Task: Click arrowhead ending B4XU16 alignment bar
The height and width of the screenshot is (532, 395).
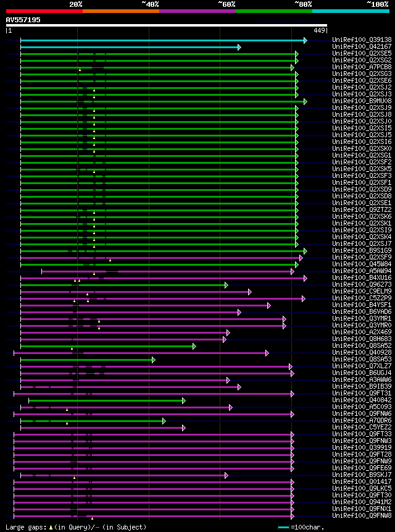Action: click(x=306, y=278)
